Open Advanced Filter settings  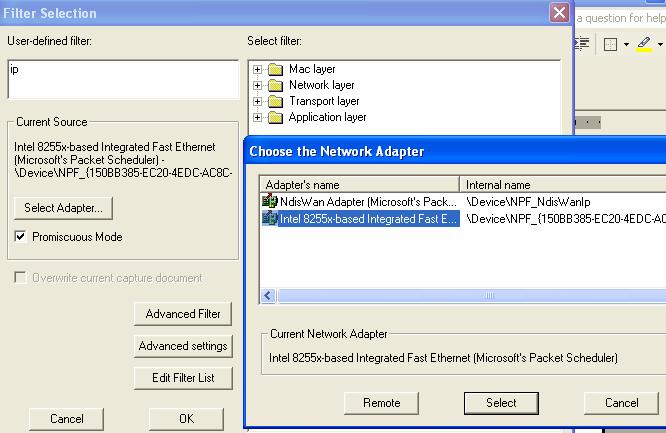coord(183,314)
